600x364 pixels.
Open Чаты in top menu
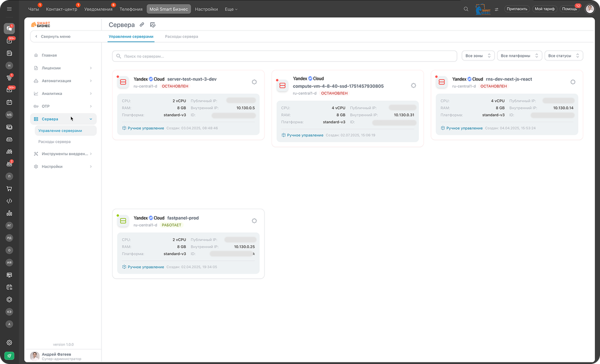click(x=33, y=9)
